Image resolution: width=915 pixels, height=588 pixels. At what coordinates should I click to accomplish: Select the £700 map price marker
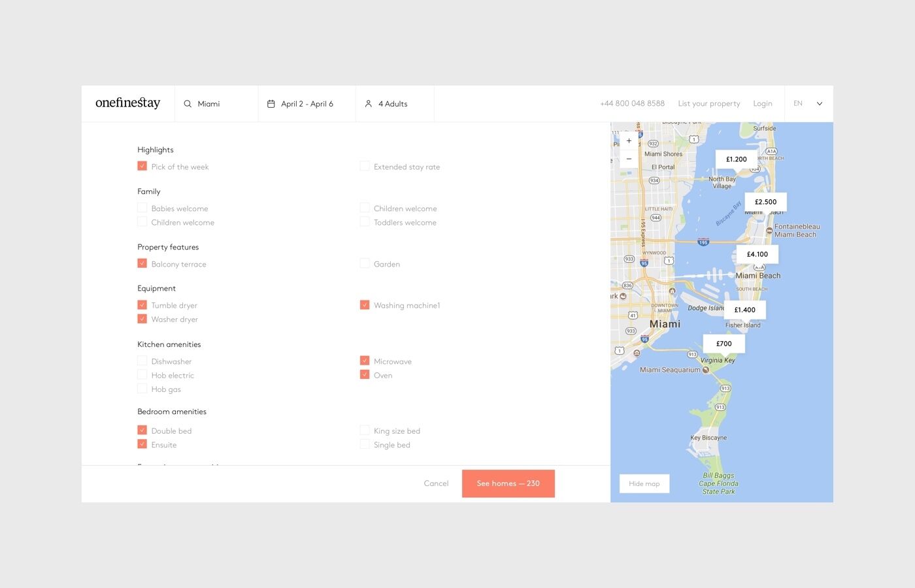[724, 344]
